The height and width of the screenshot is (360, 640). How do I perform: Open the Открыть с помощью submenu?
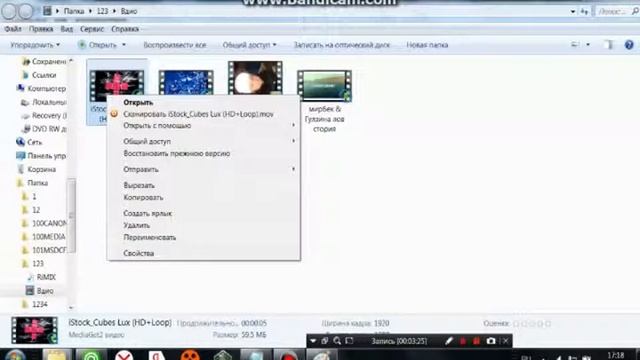coord(157,126)
